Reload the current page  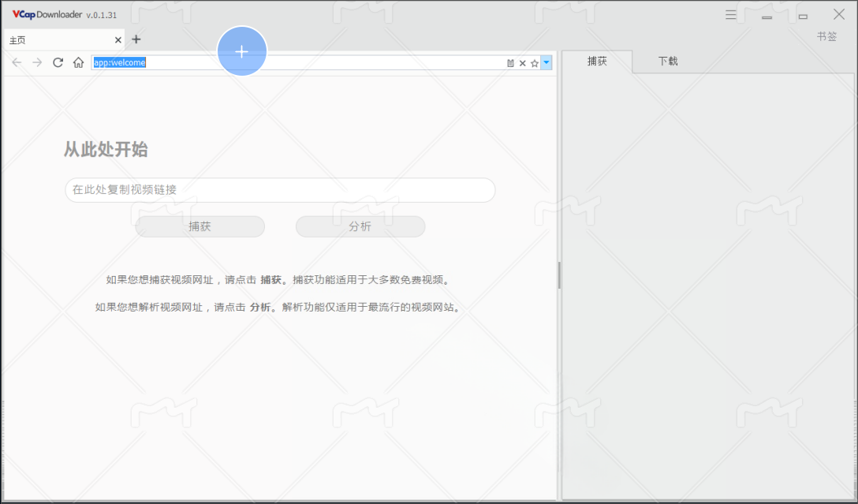pos(58,62)
